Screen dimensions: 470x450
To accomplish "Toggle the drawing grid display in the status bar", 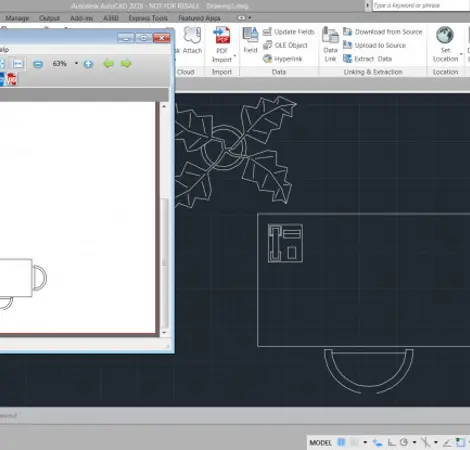I will (341, 442).
